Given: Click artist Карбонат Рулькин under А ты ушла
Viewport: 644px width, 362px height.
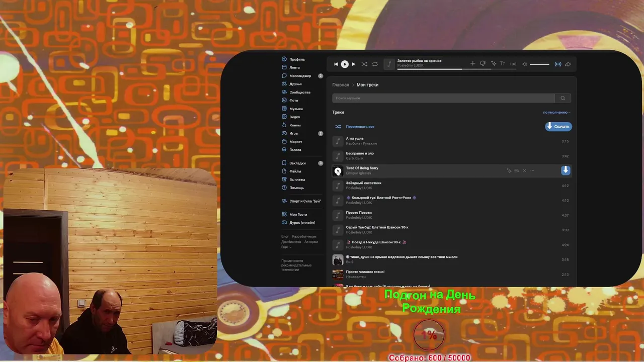Looking at the screenshot, I should (x=361, y=144).
